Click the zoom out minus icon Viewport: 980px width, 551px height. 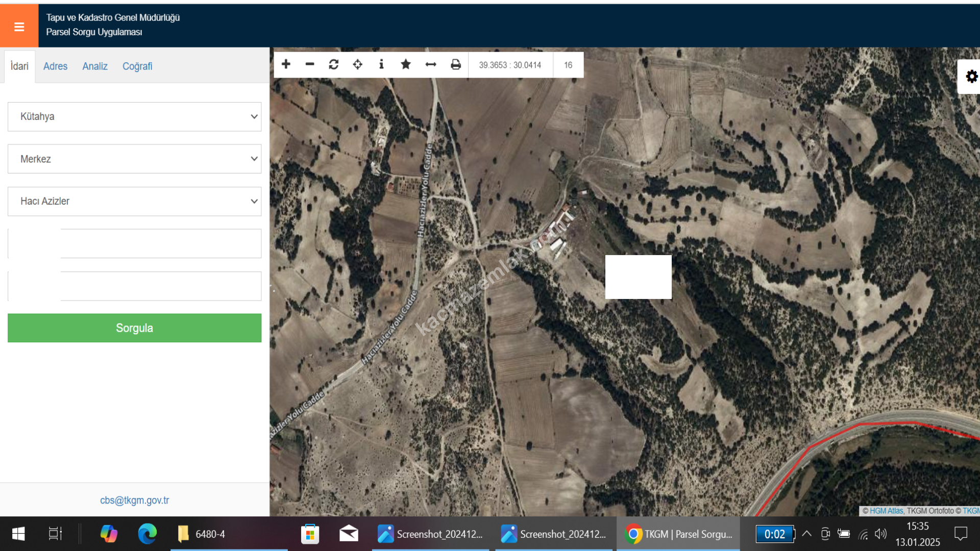[310, 64]
